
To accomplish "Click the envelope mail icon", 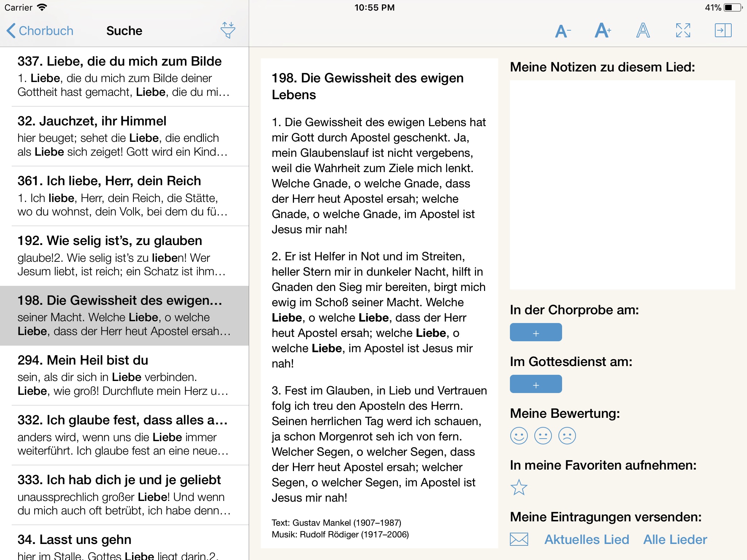I will (519, 539).
